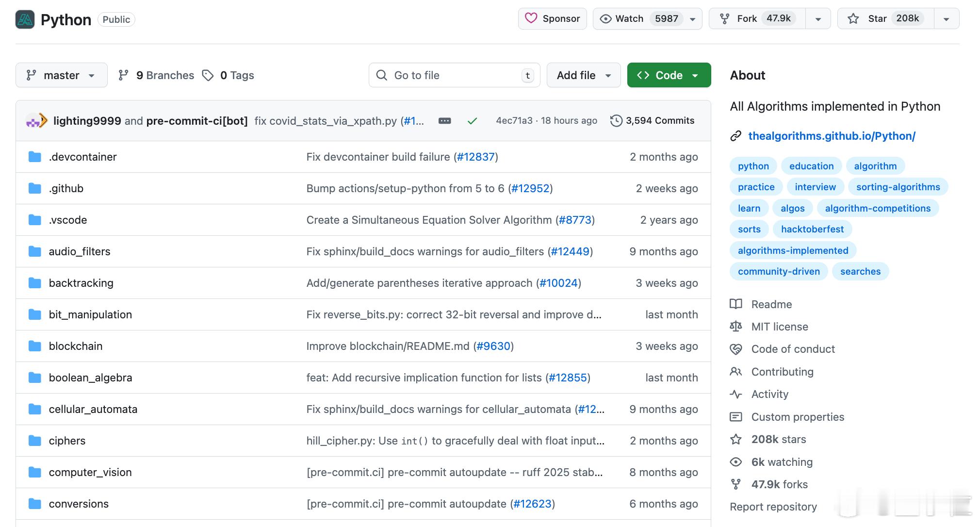Open the Add file dropdown
980x527 pixels.
coord(584,75)
